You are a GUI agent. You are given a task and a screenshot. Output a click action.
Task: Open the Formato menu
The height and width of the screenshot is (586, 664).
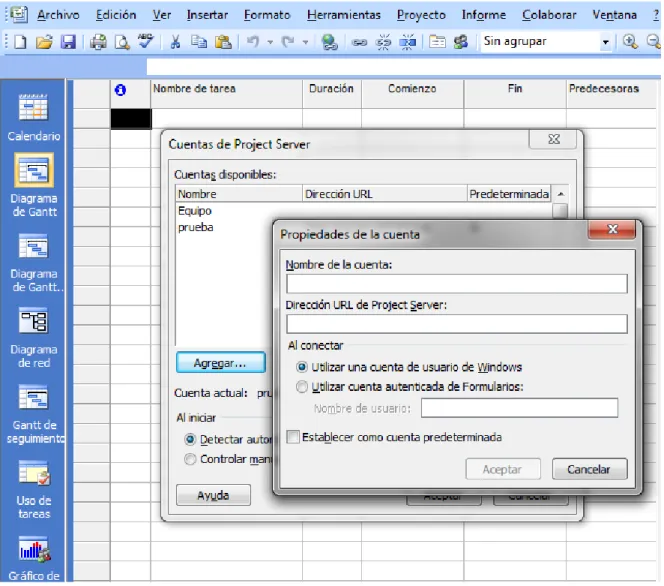pos(267,15)
